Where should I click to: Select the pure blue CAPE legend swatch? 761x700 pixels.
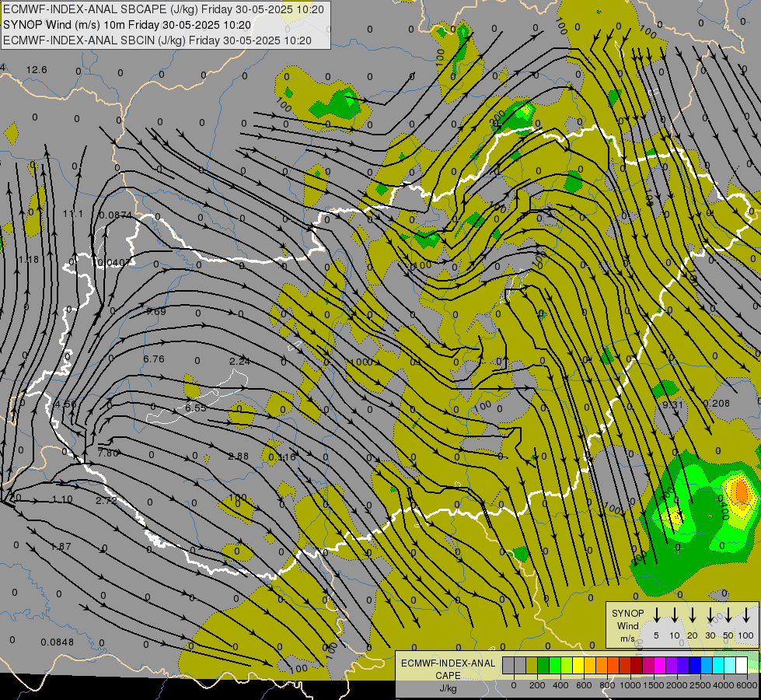694,666
